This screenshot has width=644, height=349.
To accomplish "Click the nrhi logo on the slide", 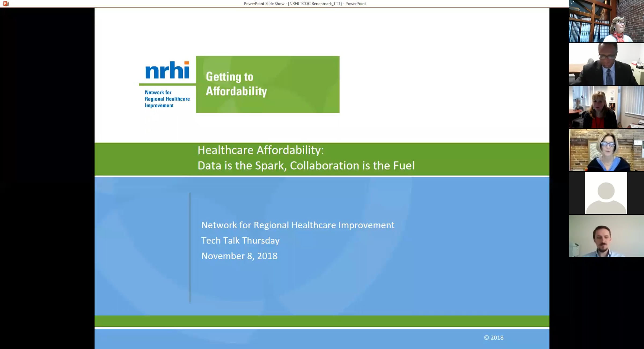I will [167, 70].
